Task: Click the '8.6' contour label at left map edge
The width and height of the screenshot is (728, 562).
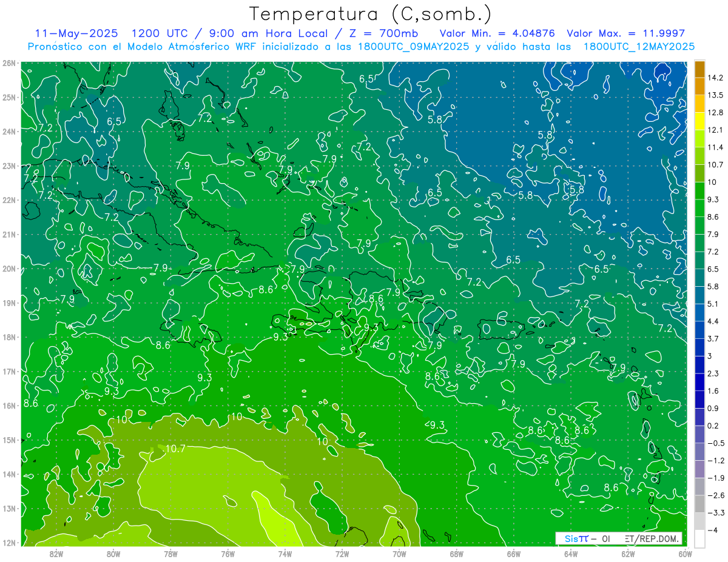Action: click(30, 403)
